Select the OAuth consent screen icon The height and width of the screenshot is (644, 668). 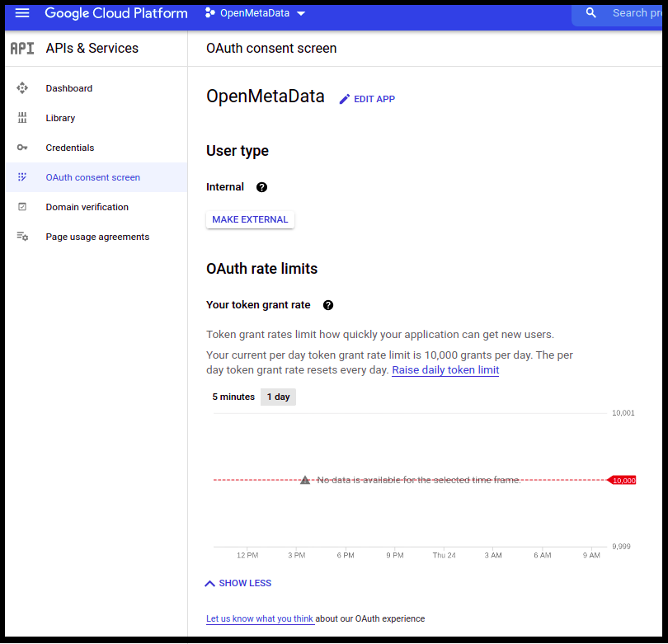point(22,177)
